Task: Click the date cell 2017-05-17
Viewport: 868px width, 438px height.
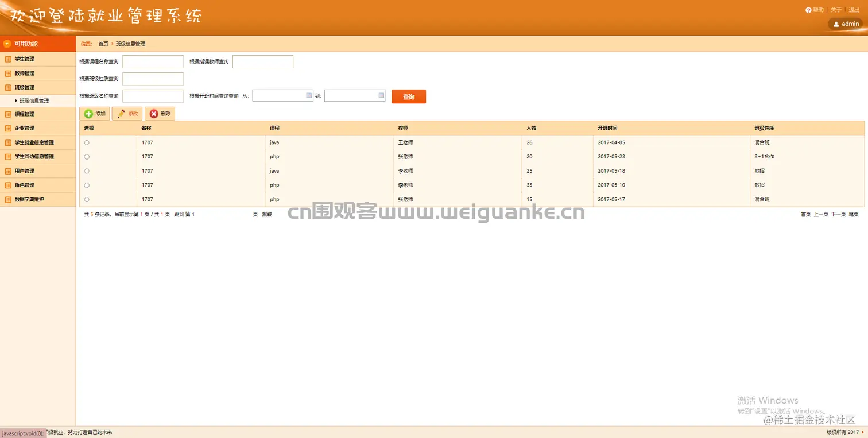Action: [611, 199]
